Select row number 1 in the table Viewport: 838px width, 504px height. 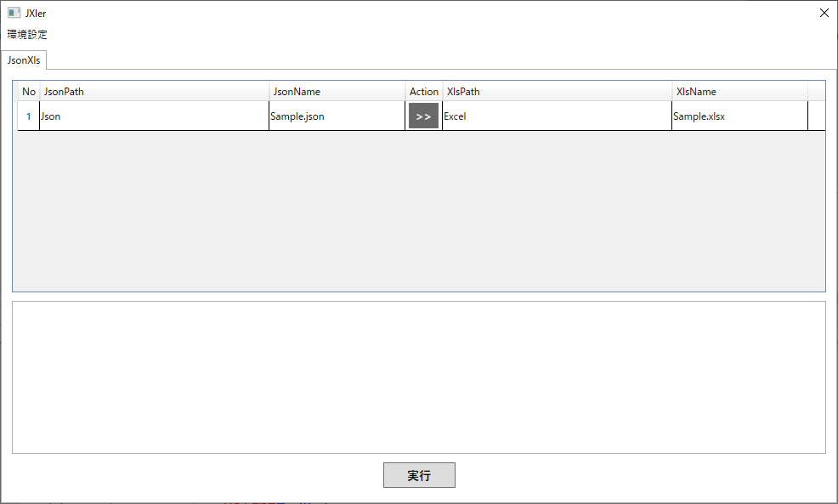[28, 116]
